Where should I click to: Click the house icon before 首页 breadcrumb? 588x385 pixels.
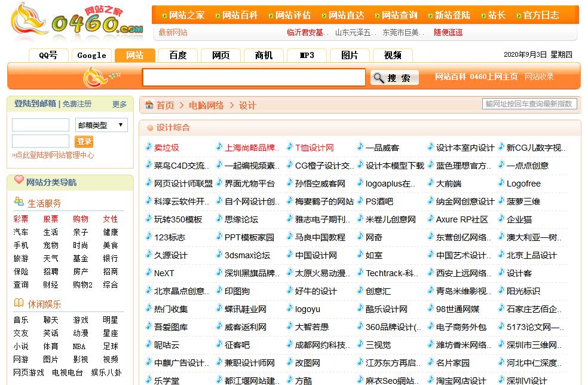(149, 105)
